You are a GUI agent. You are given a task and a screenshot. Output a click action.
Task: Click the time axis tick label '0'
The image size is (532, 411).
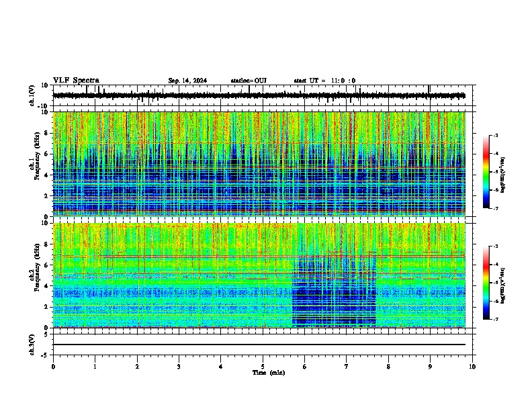coord(53,367)
